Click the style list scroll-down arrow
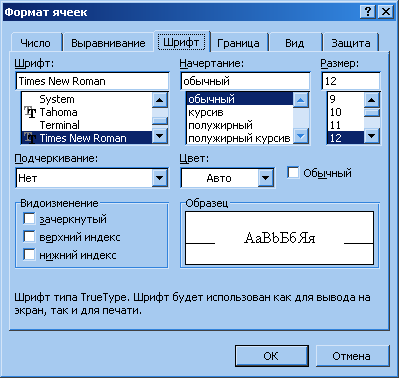Viewport: 399px width, 378px height. (x=301, y=136)
